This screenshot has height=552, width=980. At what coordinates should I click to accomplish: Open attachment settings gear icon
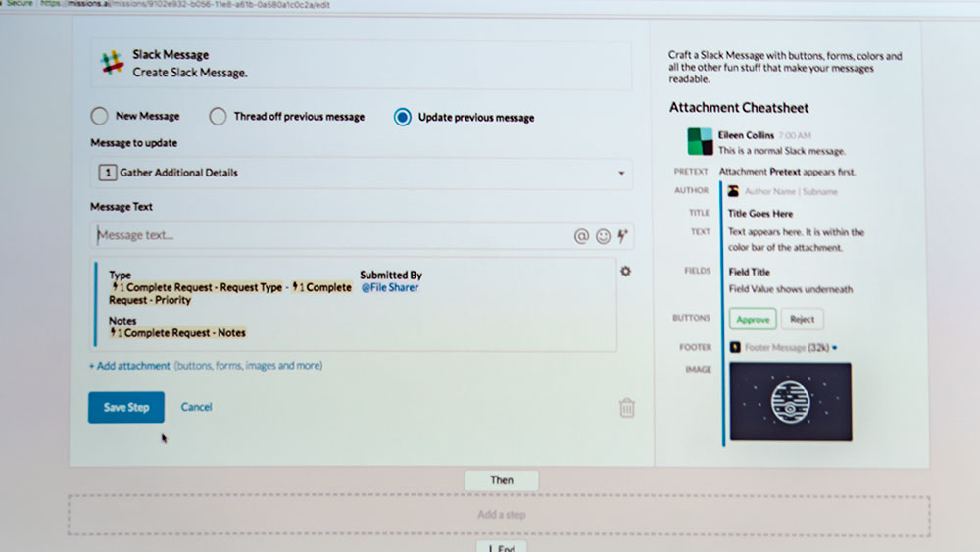click(626, 271)
